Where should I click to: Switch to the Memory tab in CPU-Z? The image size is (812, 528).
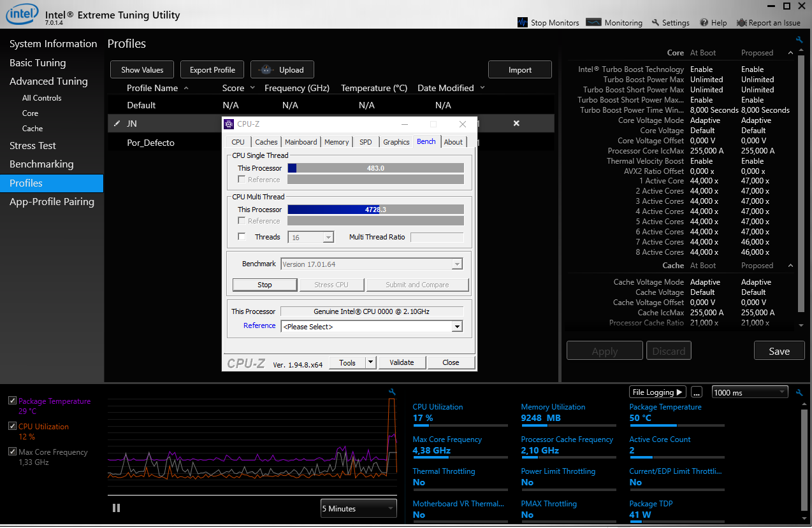(336, 142)
